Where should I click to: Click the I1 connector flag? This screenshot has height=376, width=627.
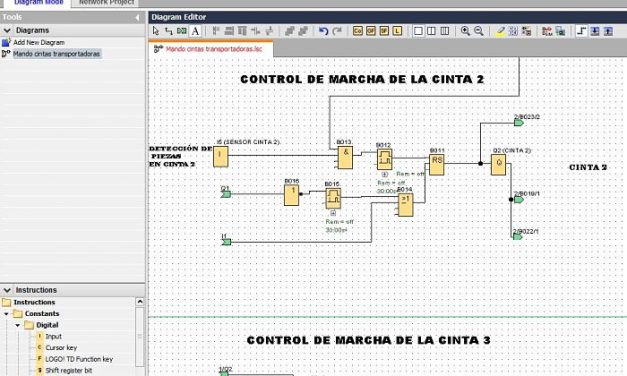click(x=227, y=242)
